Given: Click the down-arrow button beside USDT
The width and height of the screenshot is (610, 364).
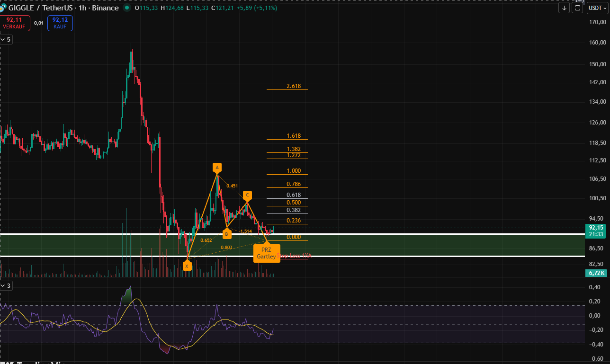Looking at the screenshot, I should 564,8.
